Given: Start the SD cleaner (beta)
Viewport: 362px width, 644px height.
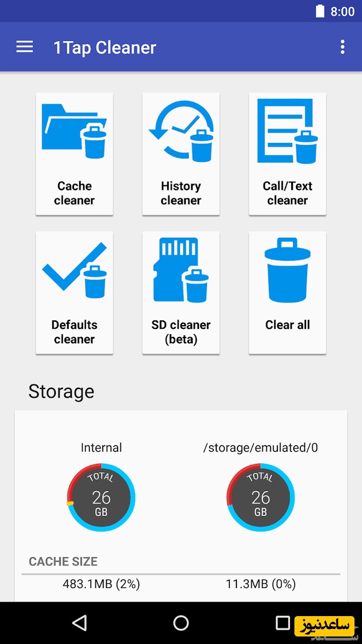Looking at the screenshot, I should [181, 292].
